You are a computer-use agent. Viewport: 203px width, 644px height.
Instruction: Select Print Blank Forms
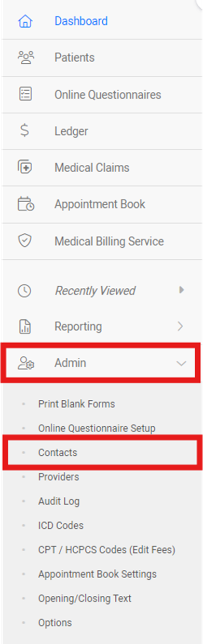pyautogui.click(x=76, y=404)
